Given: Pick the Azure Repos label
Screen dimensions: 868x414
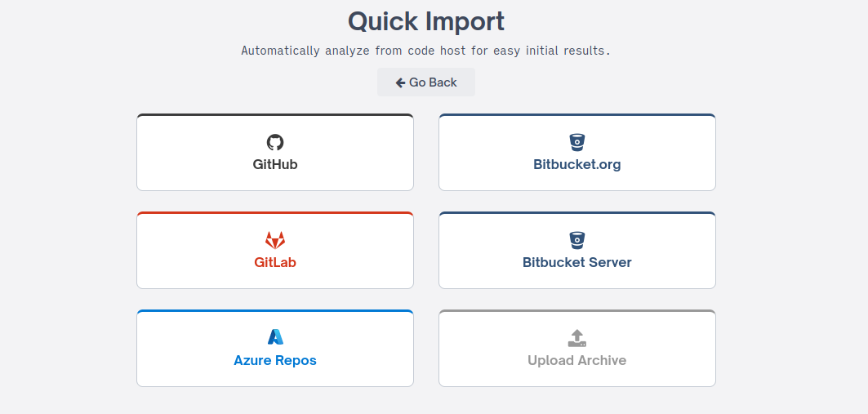Looking at the screenshot, I should pyautogui.click(x=275, y=360).
